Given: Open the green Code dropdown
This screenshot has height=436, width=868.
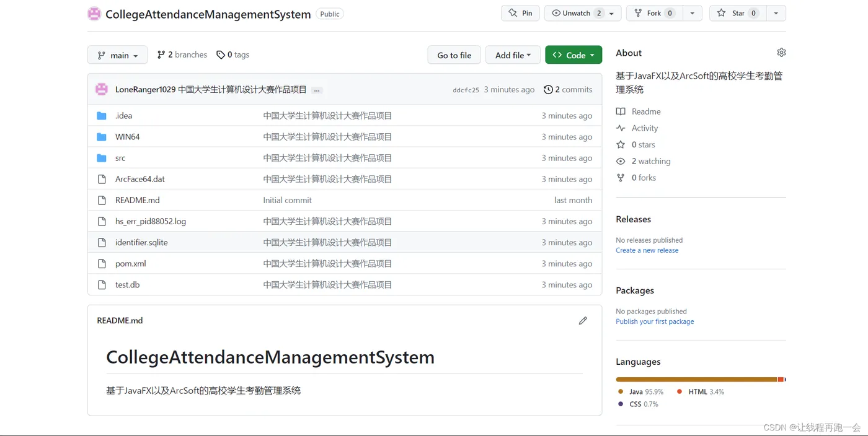Looking at the screenshot, I should (x=573, y=55).
